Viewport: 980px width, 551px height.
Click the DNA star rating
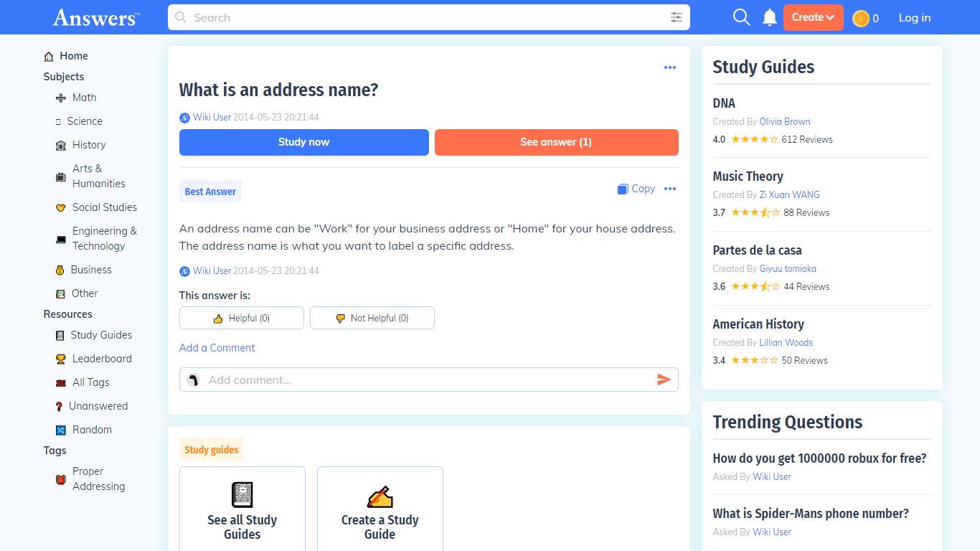click(754, 139)
